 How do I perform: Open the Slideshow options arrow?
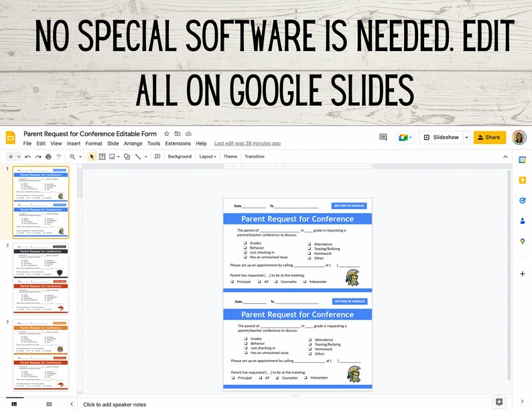pyautogui.click(x=466, y=137)
